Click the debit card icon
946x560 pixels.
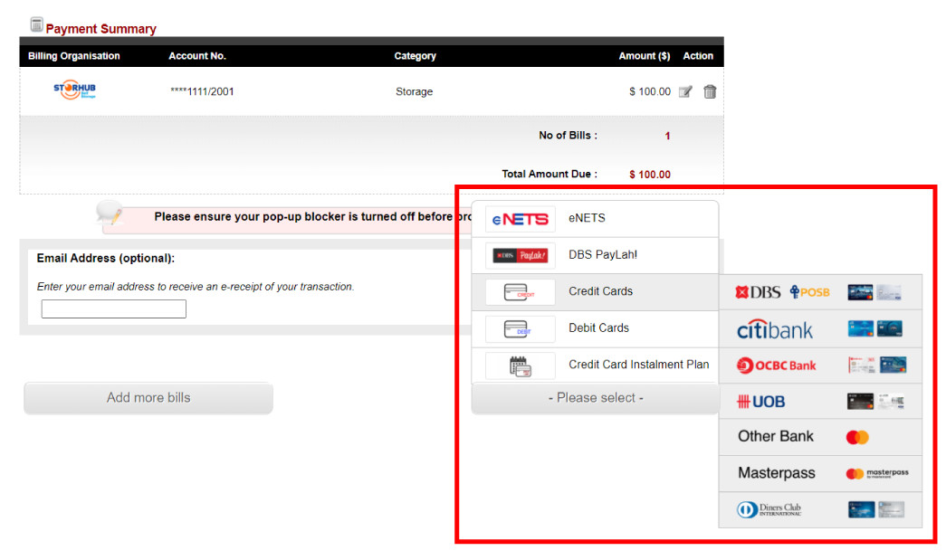click(x=520, y=329)
